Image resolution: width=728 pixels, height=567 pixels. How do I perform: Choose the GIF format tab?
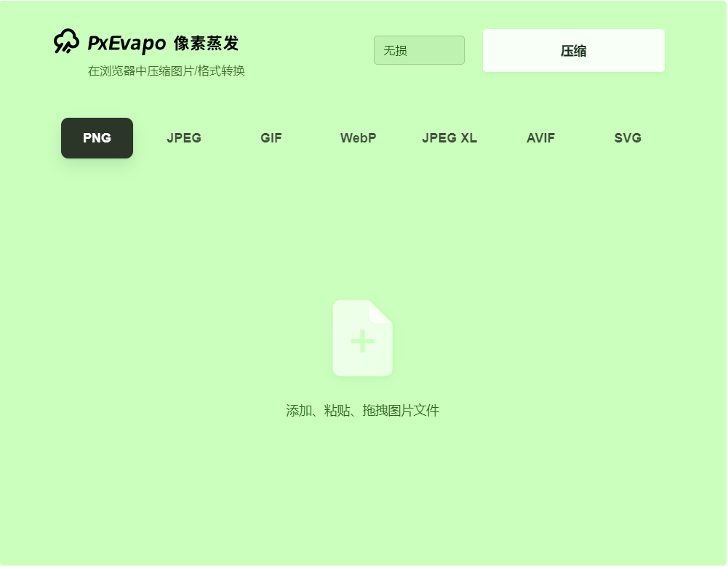(x=271, y=138)
